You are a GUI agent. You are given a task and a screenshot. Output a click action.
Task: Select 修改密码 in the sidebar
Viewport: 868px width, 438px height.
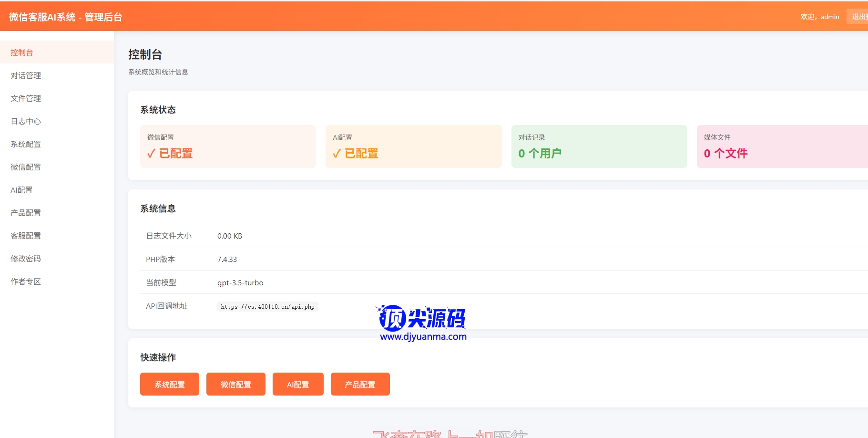tap(26, 259)
